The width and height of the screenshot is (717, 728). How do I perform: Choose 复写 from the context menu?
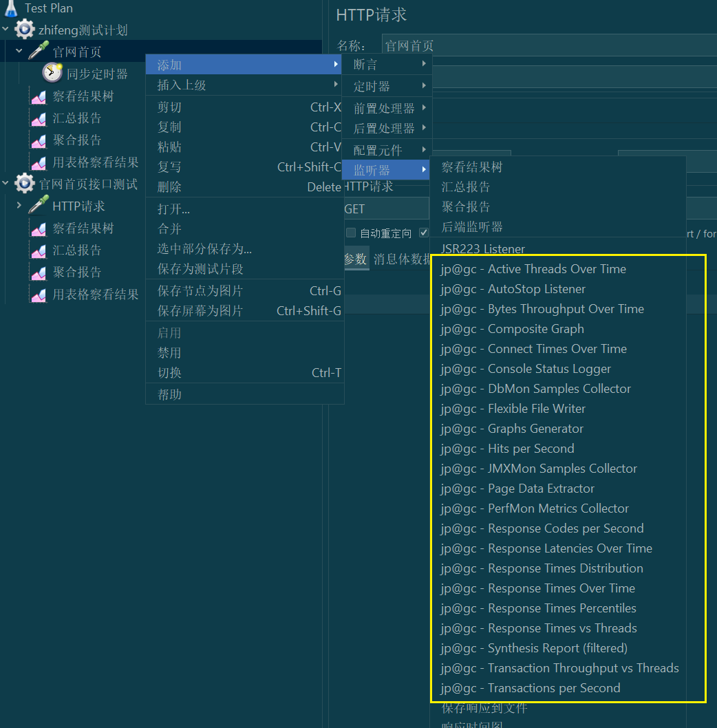click(x=245, y=167)
